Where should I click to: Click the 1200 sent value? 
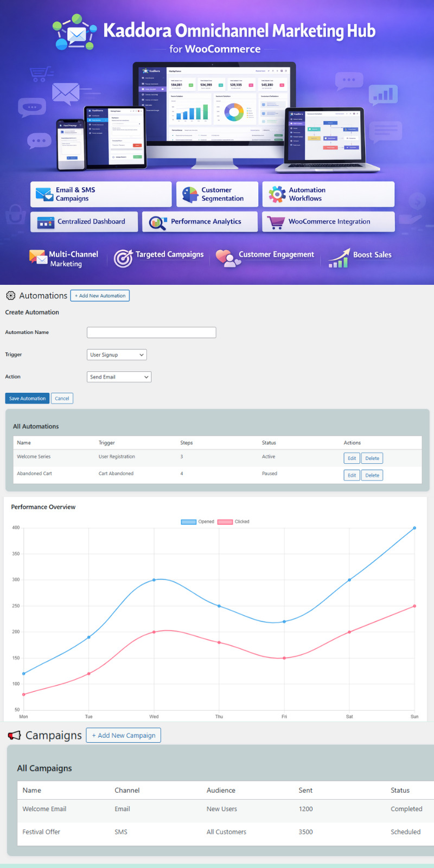(x=305, y=809)
